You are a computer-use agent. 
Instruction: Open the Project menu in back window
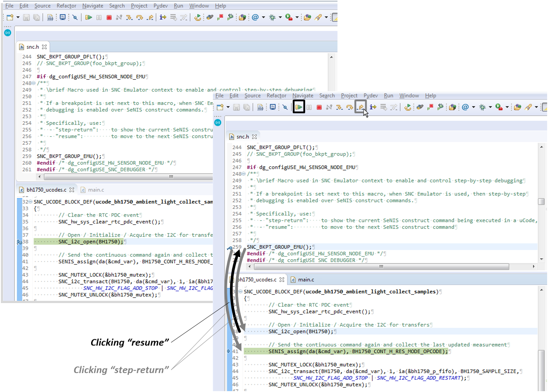pos(139,6)
